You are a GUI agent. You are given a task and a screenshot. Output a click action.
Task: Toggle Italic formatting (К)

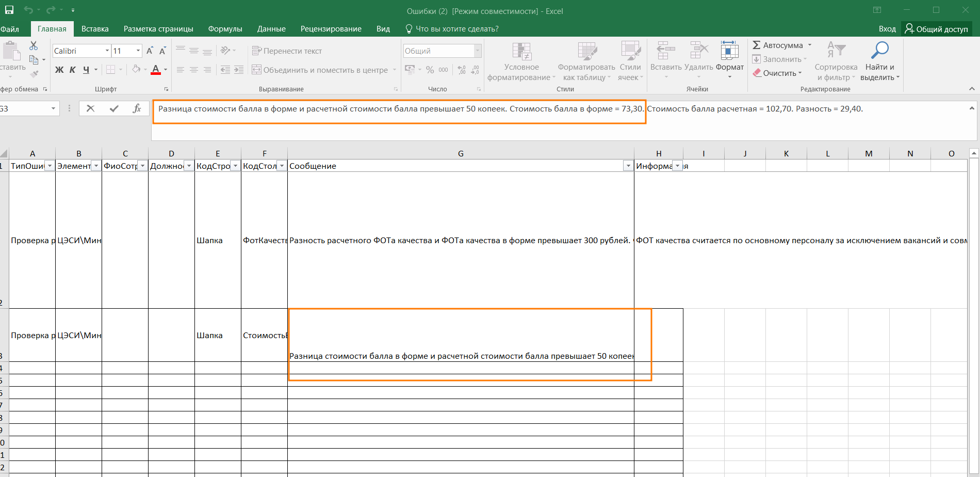click(73, 70)
